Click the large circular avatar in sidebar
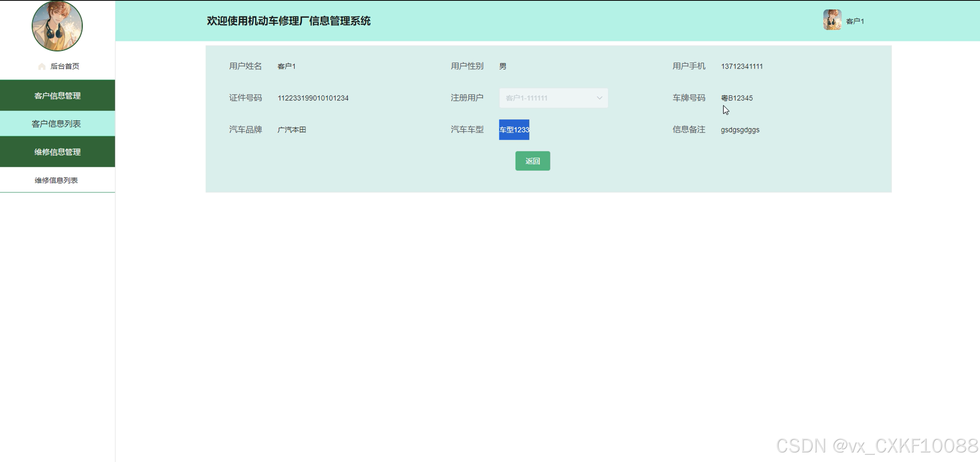This screenshot has height=462, width=980. 57,26
